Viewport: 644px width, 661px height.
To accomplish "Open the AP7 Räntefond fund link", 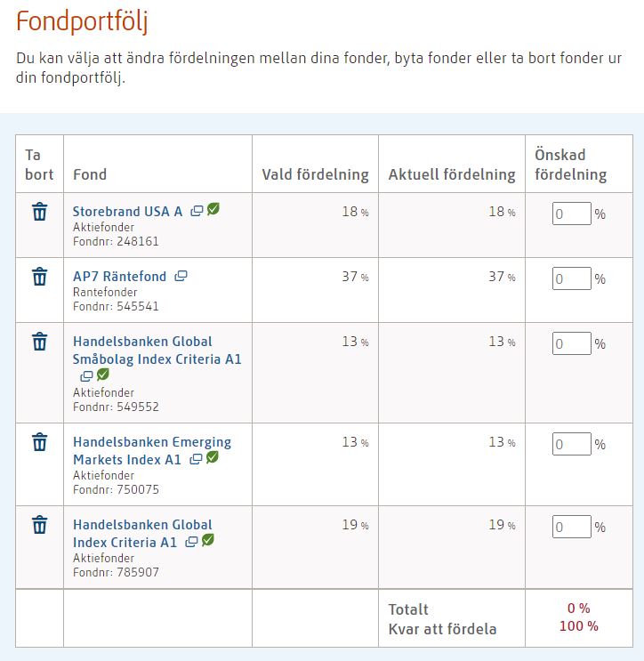I will (x=119, y=277).
